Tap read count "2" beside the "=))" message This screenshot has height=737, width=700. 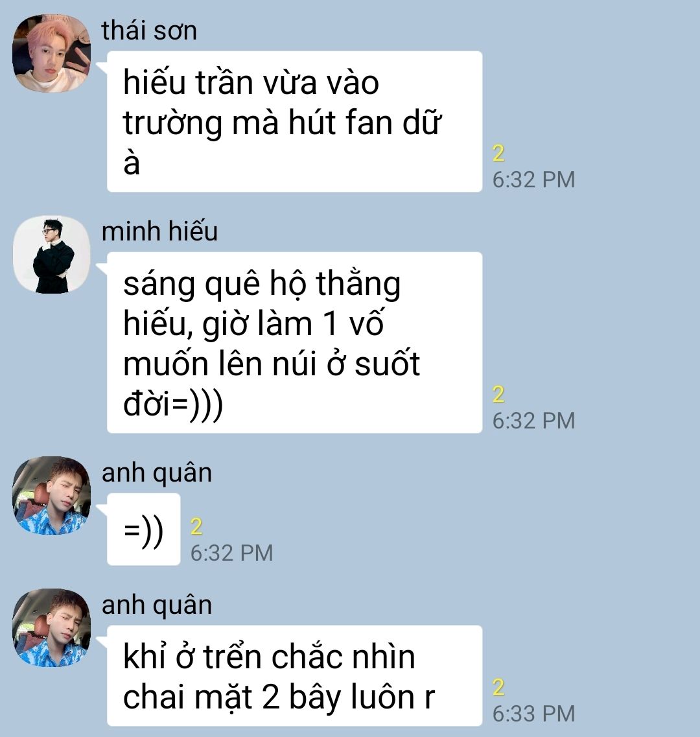click(x=196, y=527)
